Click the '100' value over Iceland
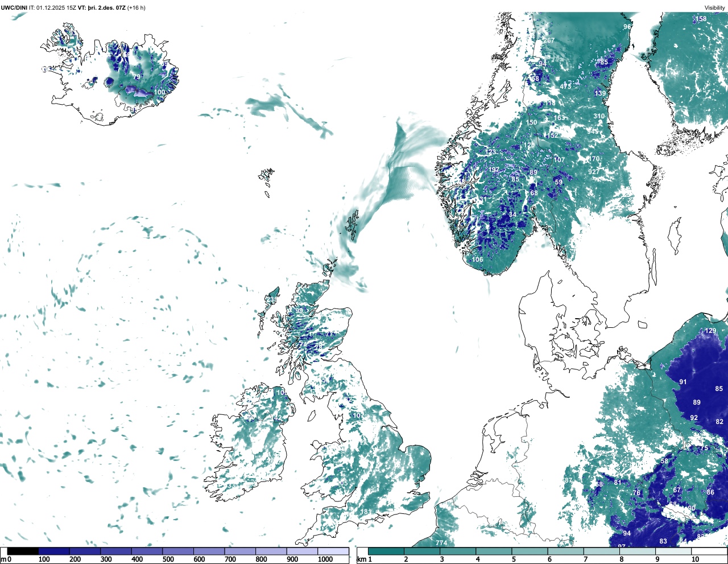The height and width of the screenshot is (564, 728). point(159,92)
